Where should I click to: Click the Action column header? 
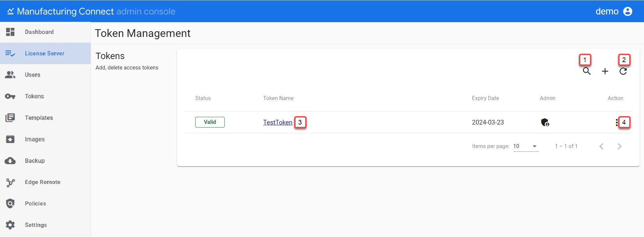click(x=615, y=98)
